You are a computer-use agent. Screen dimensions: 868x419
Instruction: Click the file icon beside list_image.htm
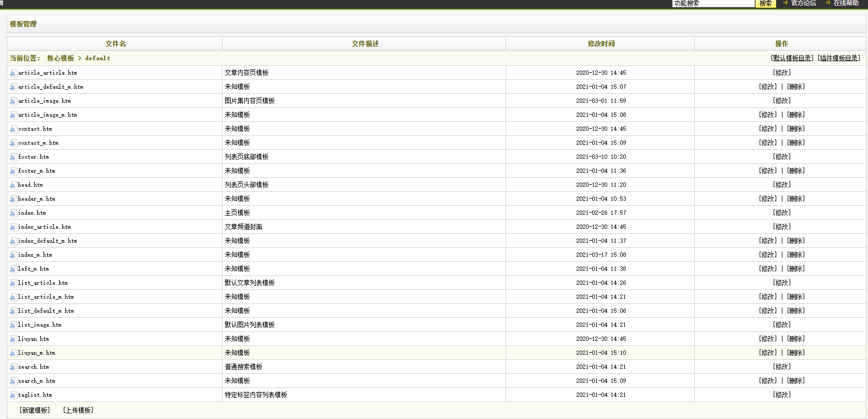pyautogui.click(x=13, y=325)
